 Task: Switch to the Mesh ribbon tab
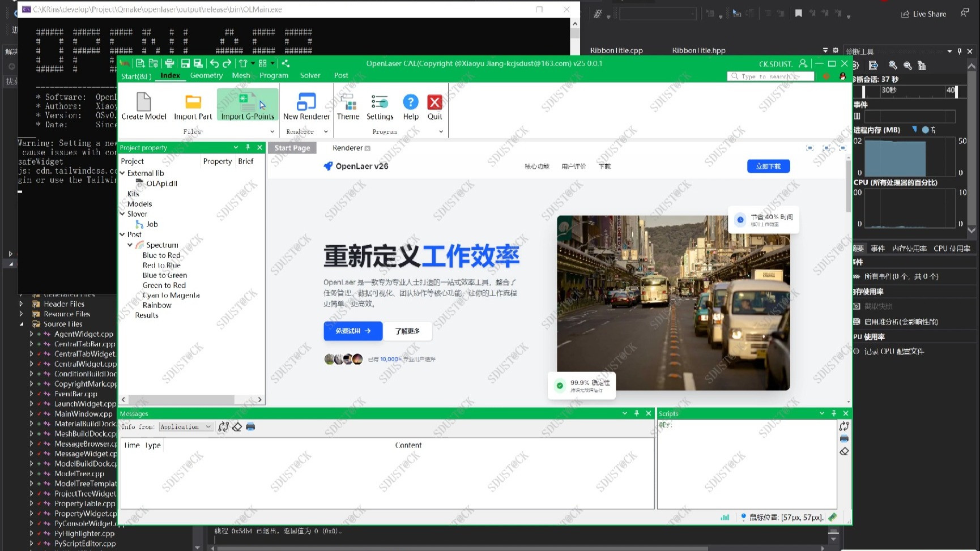pos(241,75)
